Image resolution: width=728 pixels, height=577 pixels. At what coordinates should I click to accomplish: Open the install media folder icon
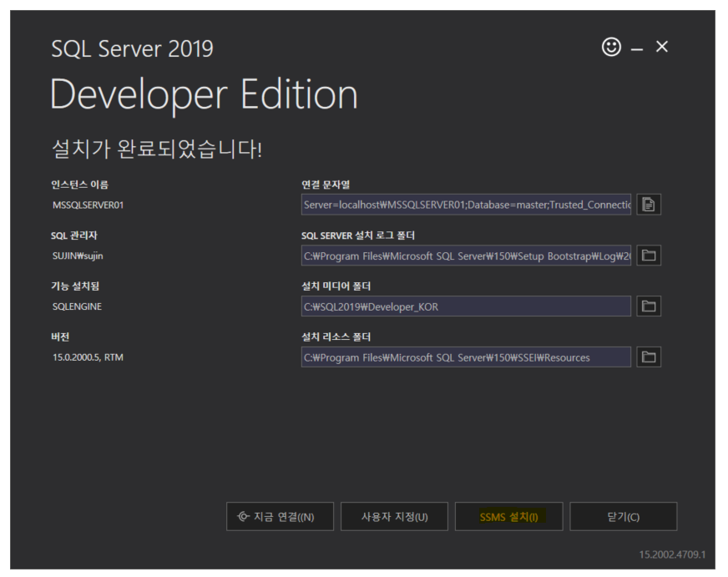(649, 306)
